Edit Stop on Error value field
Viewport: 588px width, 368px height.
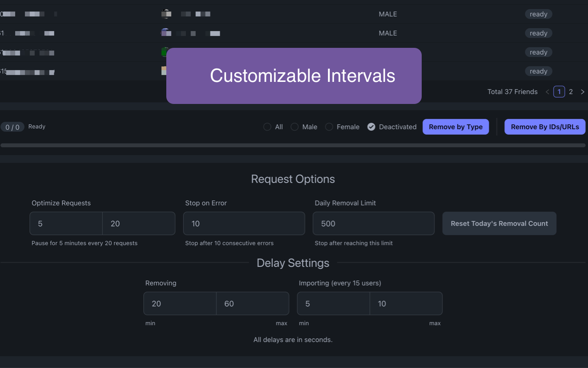point(244,224)
